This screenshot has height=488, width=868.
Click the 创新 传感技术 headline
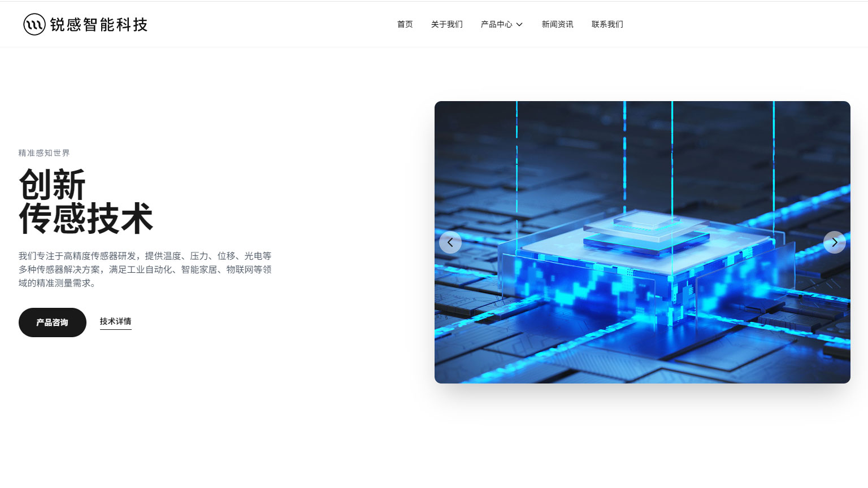(86, 201)
